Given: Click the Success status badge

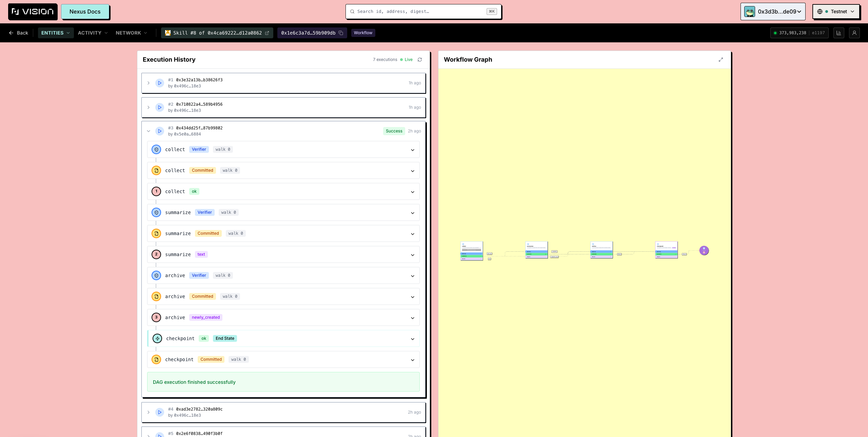Looking at the screenshot, I should [x=394, y=131].
